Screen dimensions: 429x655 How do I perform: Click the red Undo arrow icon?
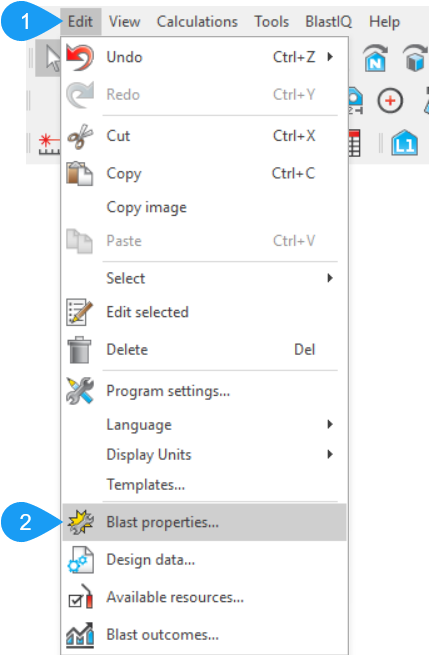(x=80, y=57)
